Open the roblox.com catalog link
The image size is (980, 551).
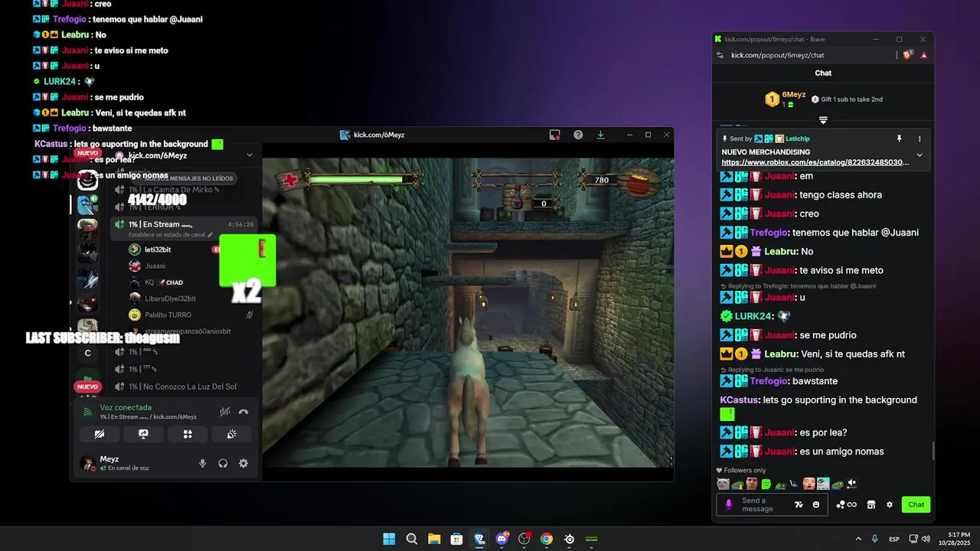pos(815,162)
